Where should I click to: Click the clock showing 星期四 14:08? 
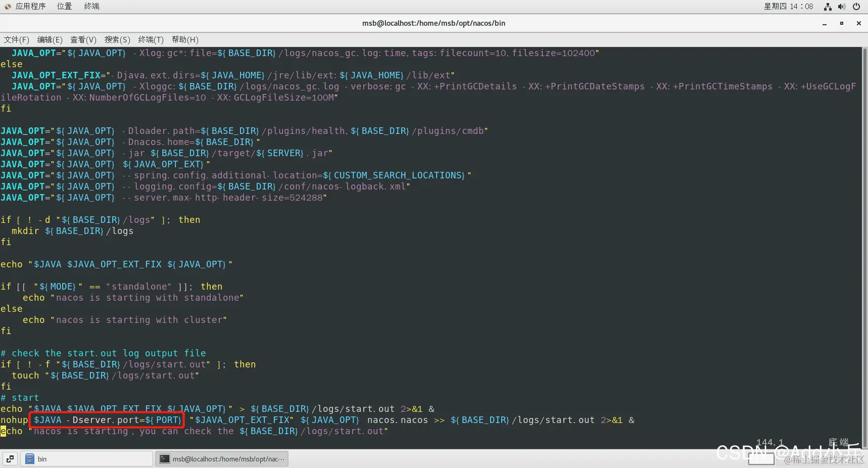coord(788,6)
